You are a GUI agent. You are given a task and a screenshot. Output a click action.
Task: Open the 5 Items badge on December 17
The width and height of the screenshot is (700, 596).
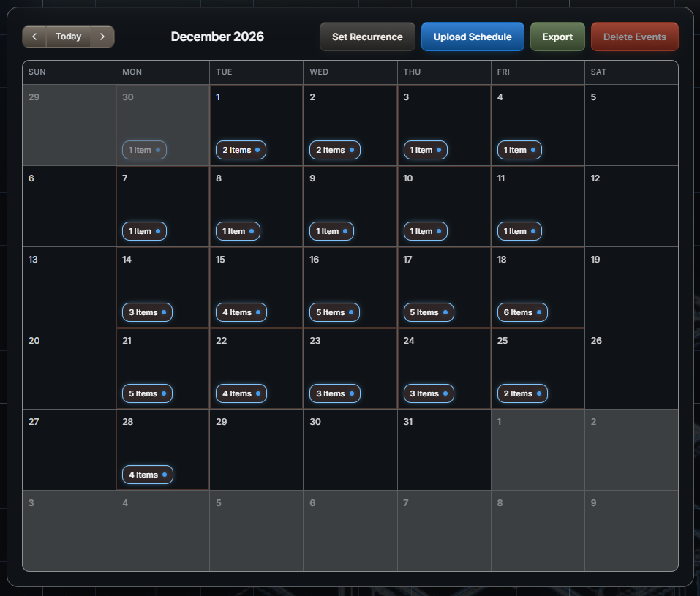(429, 312)
